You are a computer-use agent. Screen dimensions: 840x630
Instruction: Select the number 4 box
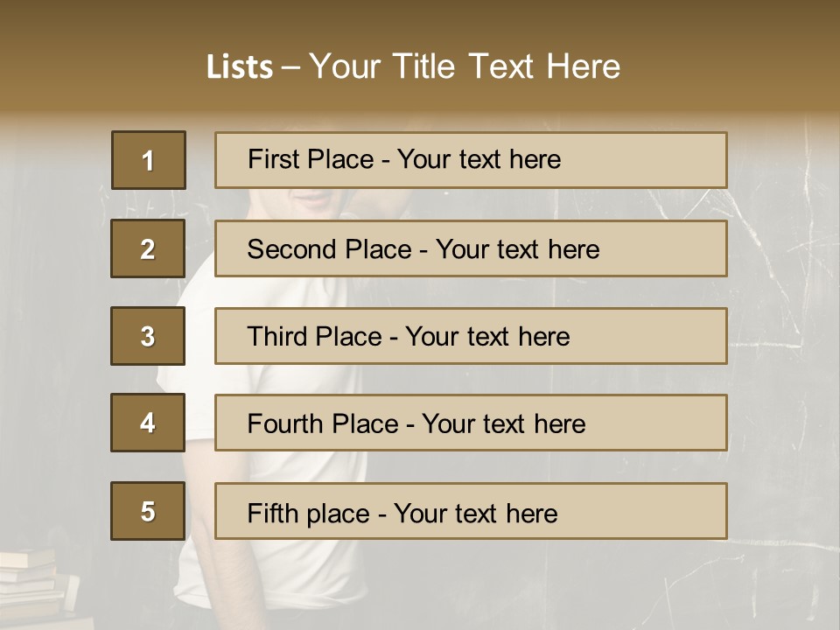148,423
